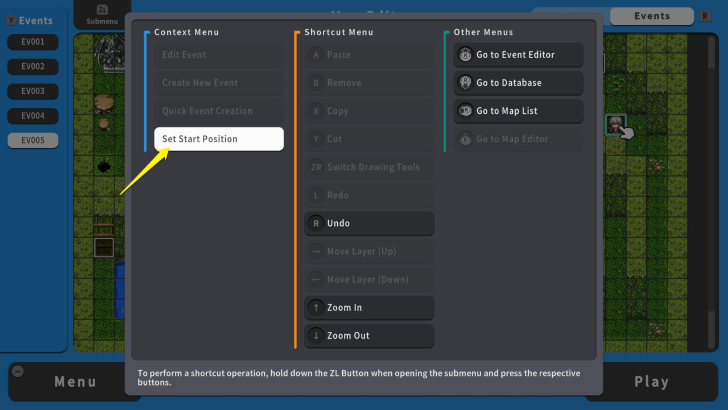728x410 pixels.
Task: Click the Y button icon beside Cut
Action: point(316,139)
